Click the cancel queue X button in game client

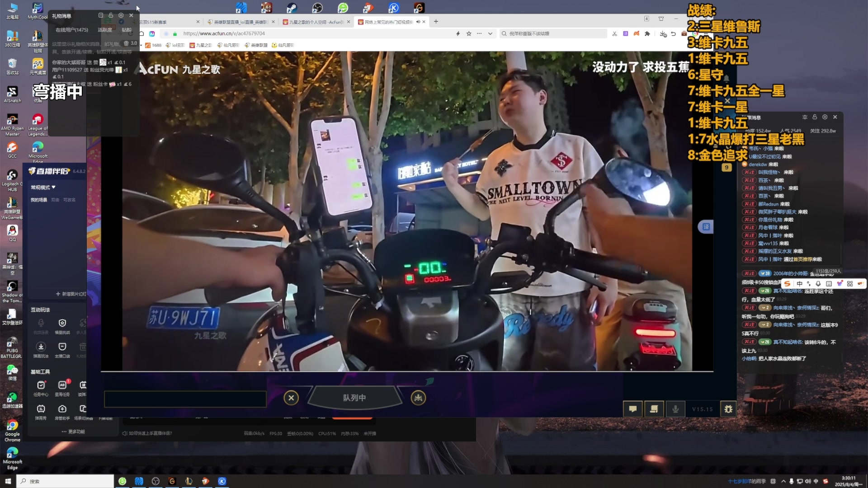pyautogui.click(x=291, y=398)
